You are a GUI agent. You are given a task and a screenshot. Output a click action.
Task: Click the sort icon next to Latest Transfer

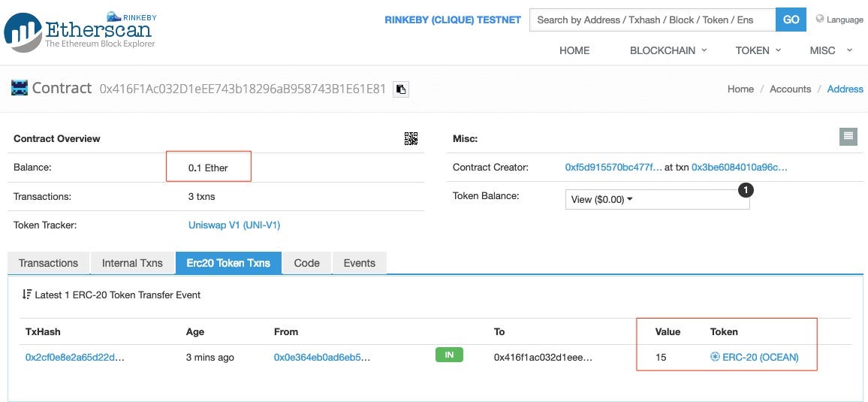[26, 295]
